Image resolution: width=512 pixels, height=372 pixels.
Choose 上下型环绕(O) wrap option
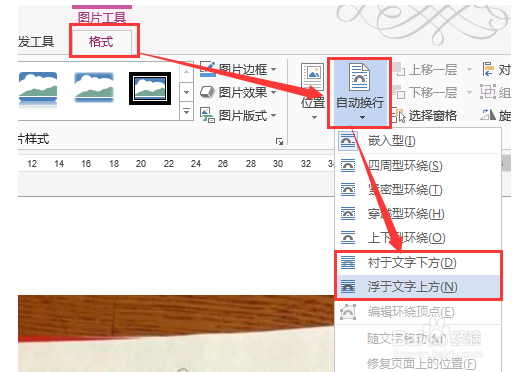(418, 238)
